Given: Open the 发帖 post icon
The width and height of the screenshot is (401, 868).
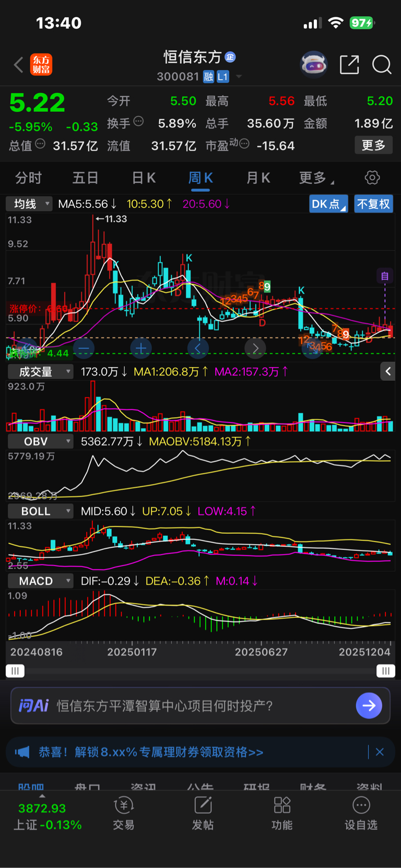Looking at the screenshot, I should click(x=203, y=813).
